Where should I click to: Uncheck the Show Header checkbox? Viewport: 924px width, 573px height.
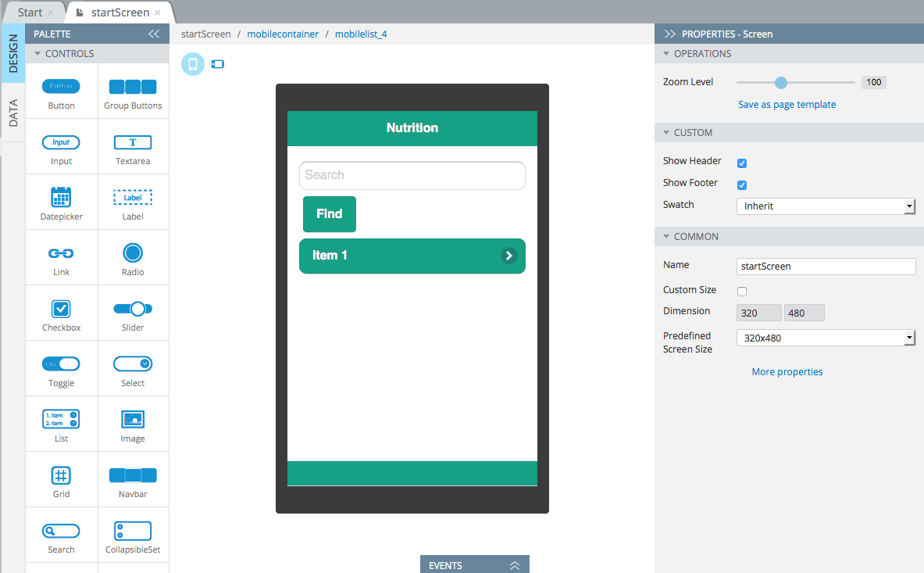742,163
